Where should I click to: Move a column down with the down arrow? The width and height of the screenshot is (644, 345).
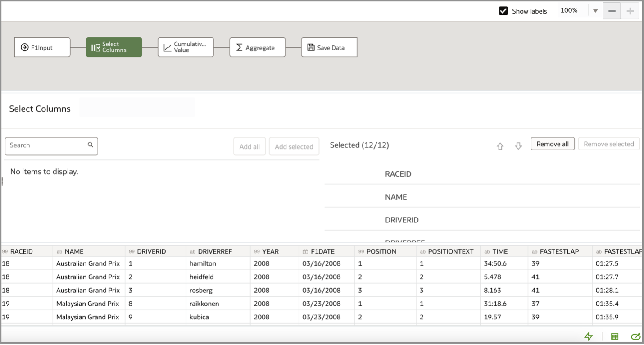click(518, 146)
